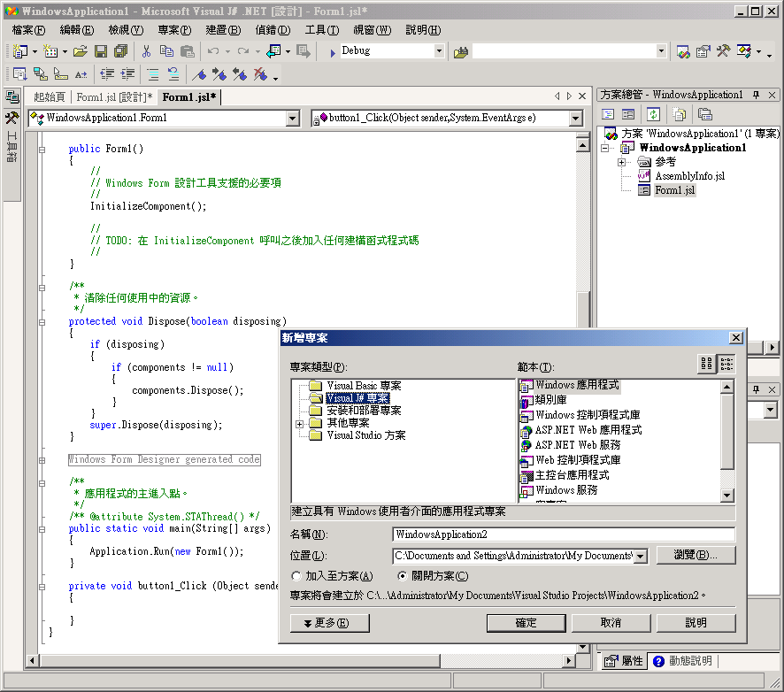
Task: Click the Paste clipboard icon
Action: pos(187,51)
